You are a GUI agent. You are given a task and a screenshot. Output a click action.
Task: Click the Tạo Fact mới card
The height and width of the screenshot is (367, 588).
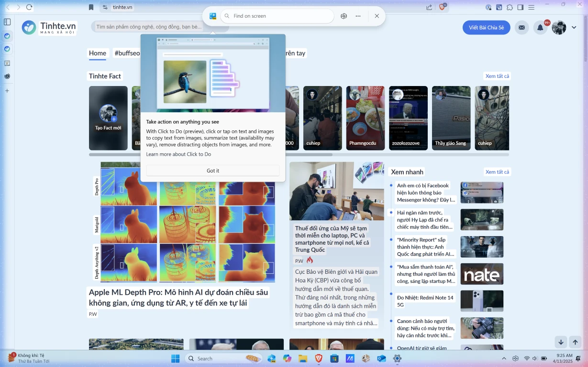pos(108,118)
